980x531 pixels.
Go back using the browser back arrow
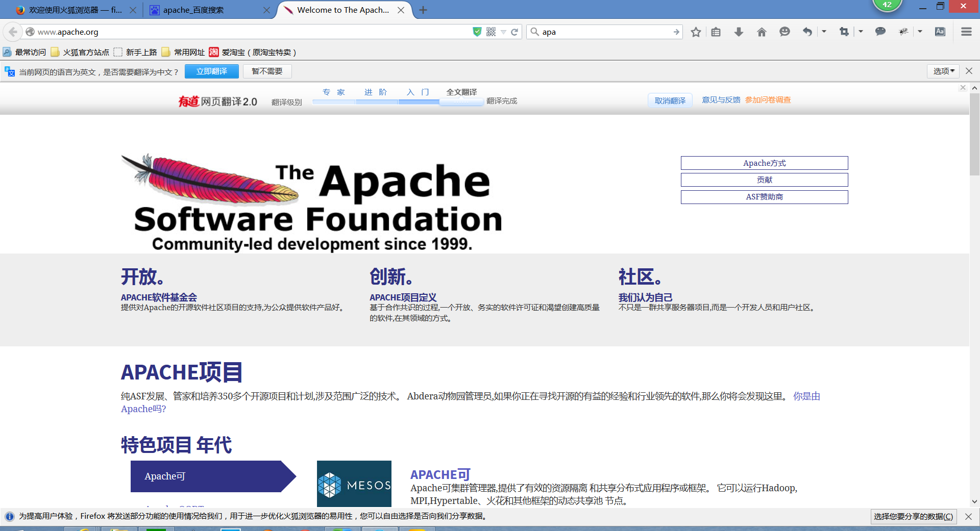click(x=13, y=32)
